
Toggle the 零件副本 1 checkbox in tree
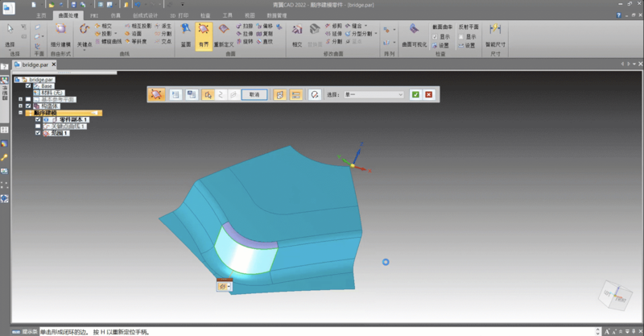click(38, 120)
